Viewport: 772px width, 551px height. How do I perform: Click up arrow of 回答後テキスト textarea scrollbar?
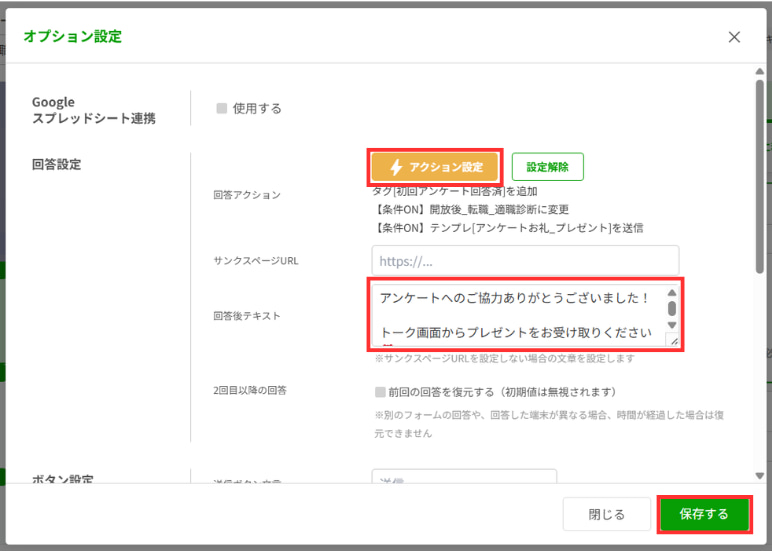click(672, 292)
